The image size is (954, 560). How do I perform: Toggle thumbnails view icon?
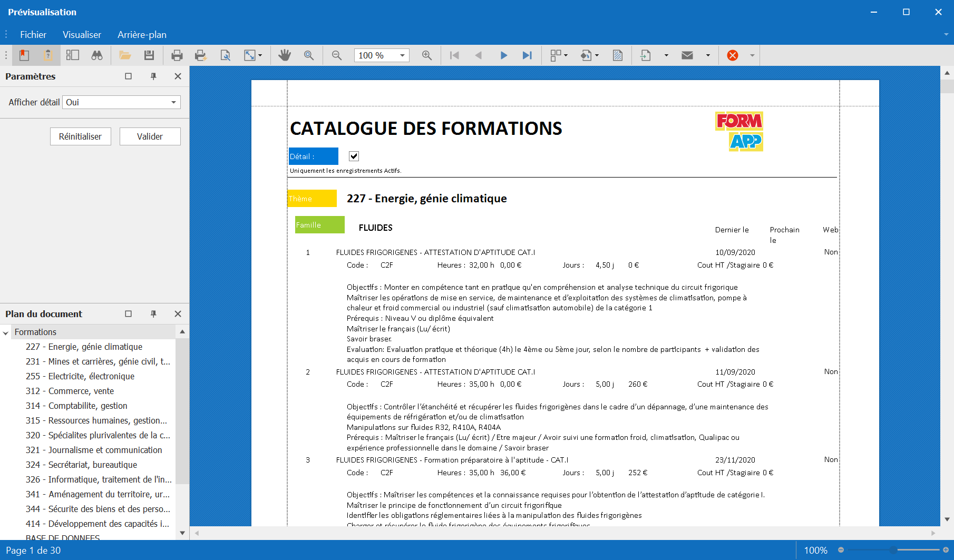[73, 55]
